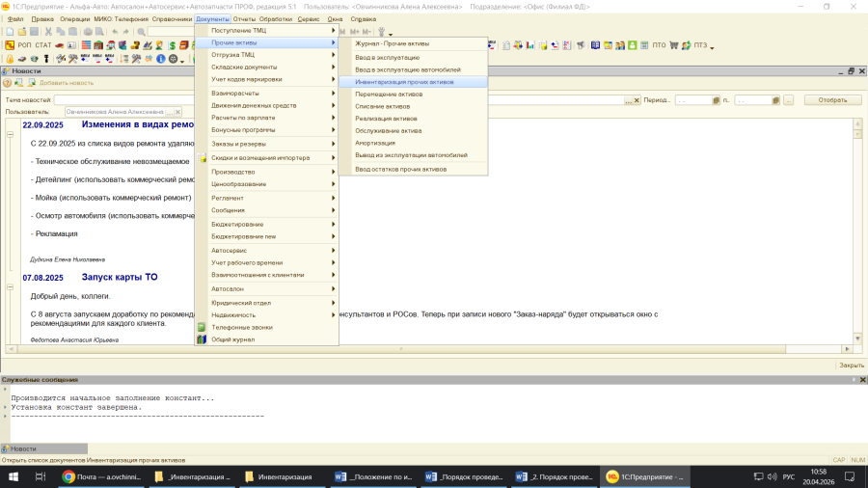868x488 pixels.
Task: Click the megaphone toolbar icon
Action: click(581, 45)
